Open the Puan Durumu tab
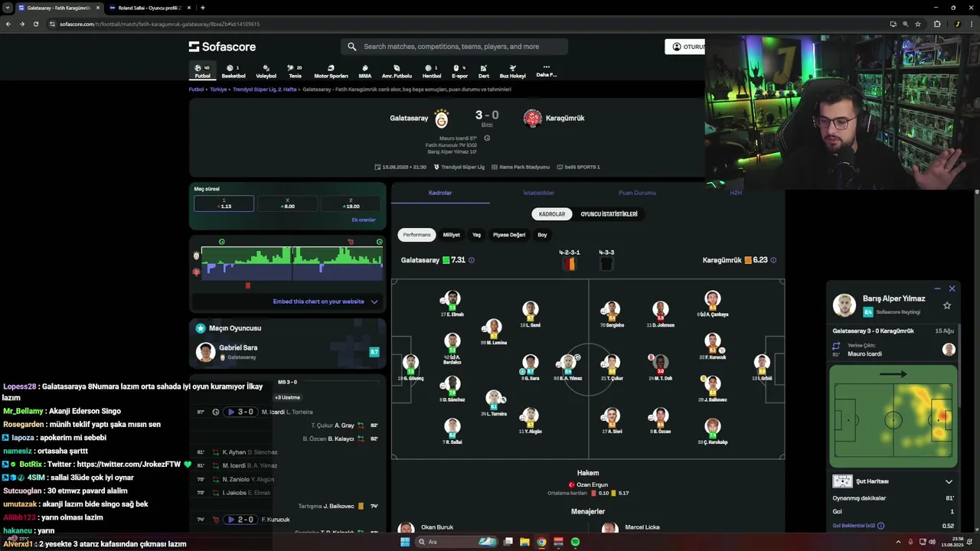 637,193
